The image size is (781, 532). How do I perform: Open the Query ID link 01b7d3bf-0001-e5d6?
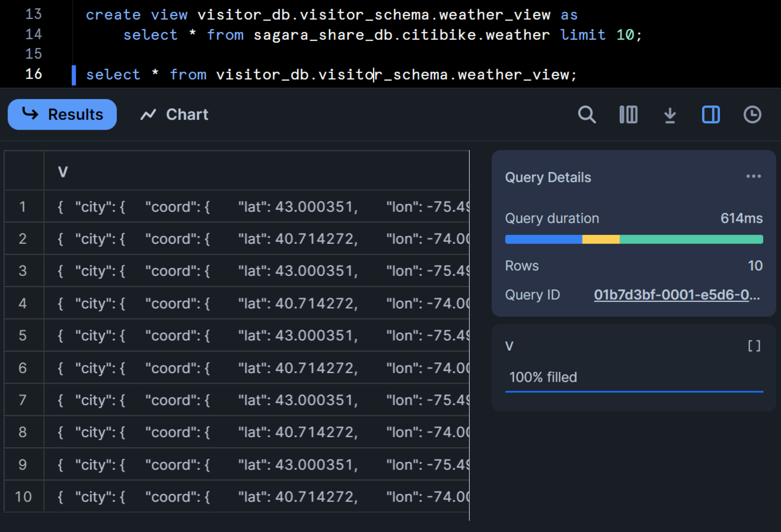[x=677, y=295]
